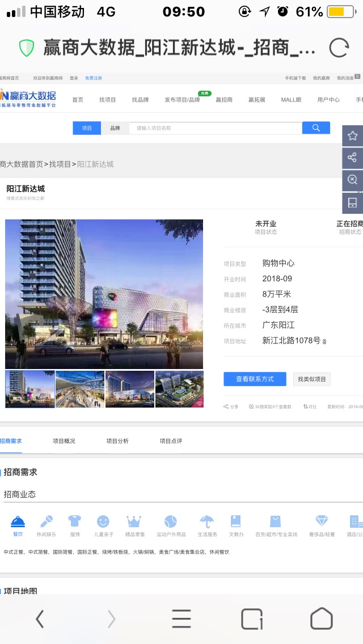Viewport: 363px width, 644px height.
Task: Tap the browser forward arrow
Action: pyautogui.click(x=111, y=618)
